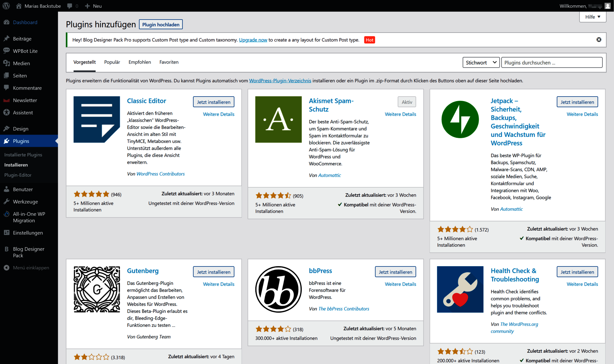The width and height of the screenshot is (614, 364).
Task: Install the bbPress plugin
Action: pos(396,272)
